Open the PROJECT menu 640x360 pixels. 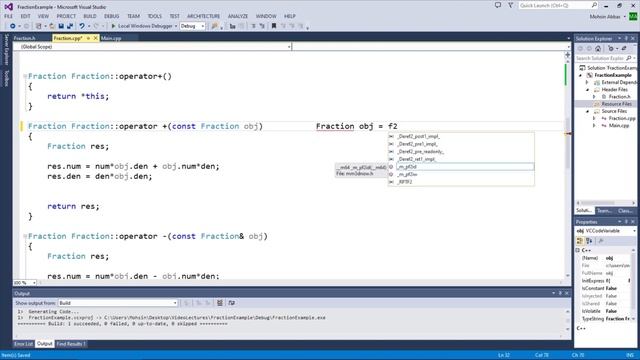point(66,16)
